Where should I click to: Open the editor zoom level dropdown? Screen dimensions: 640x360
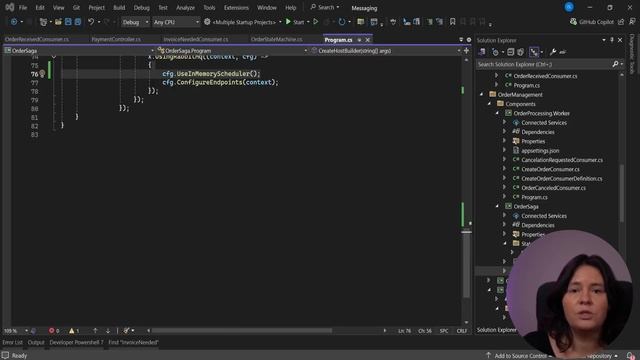click(x=16, y=331)
